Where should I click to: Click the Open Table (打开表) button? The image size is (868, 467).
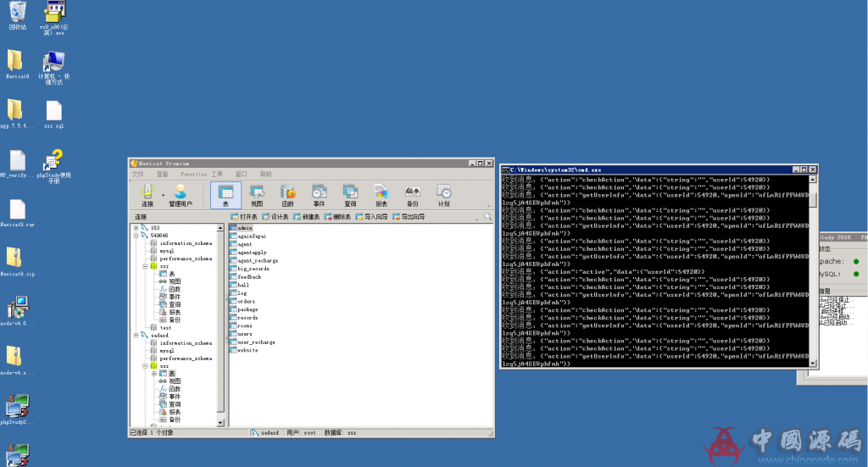click(x=245, y=217)
